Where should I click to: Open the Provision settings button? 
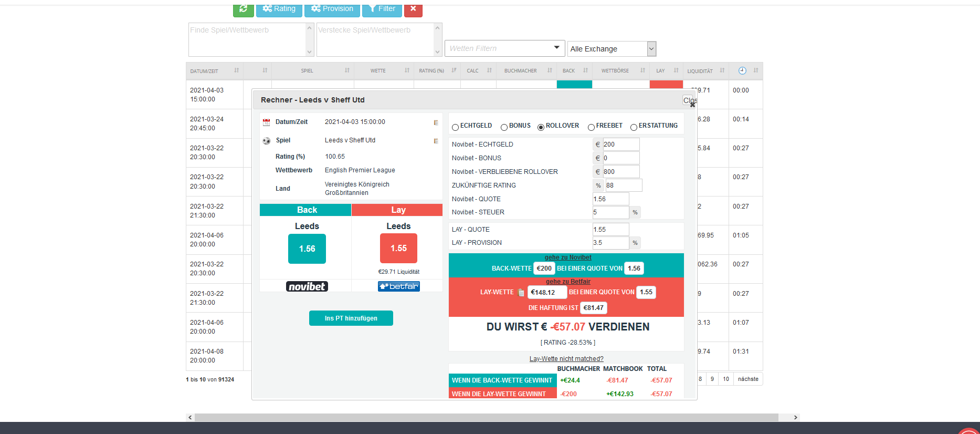coord(332,9)
